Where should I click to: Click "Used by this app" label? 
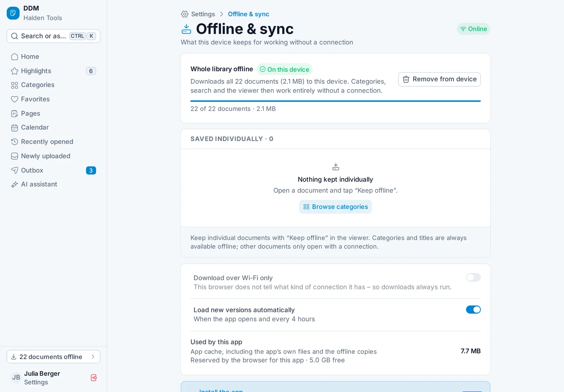pyautogui.click(x=216, y=342)
